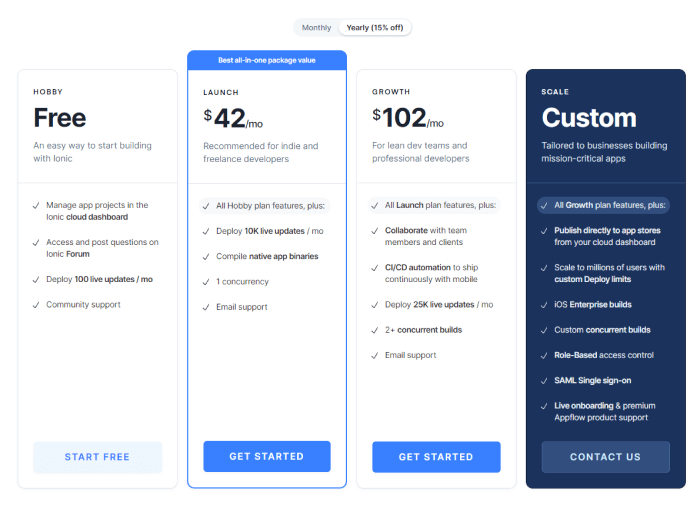Click the CONTACT US button
The width and height of the screenshot is (700, 512).
point(605,457)
